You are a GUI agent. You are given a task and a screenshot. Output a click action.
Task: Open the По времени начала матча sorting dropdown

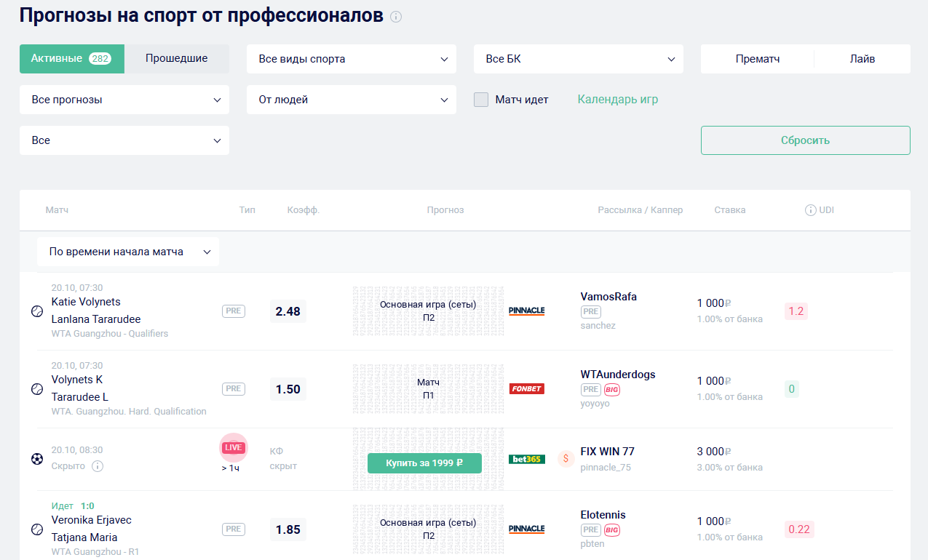(x=128, y=252)
